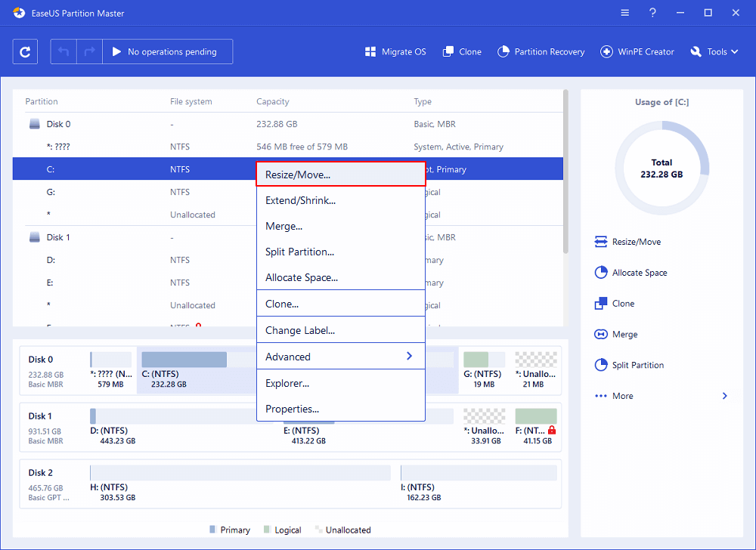
Task: Click the File system column header
Action: 191,102
